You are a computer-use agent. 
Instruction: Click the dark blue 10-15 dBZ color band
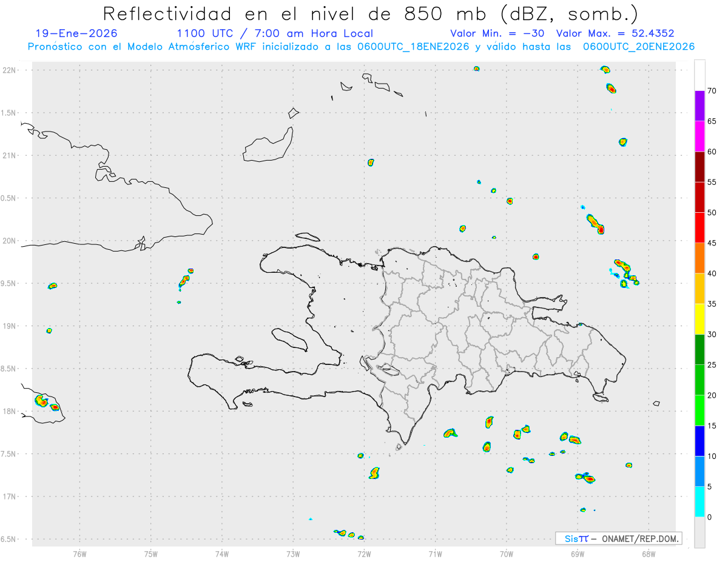[700, 441]
